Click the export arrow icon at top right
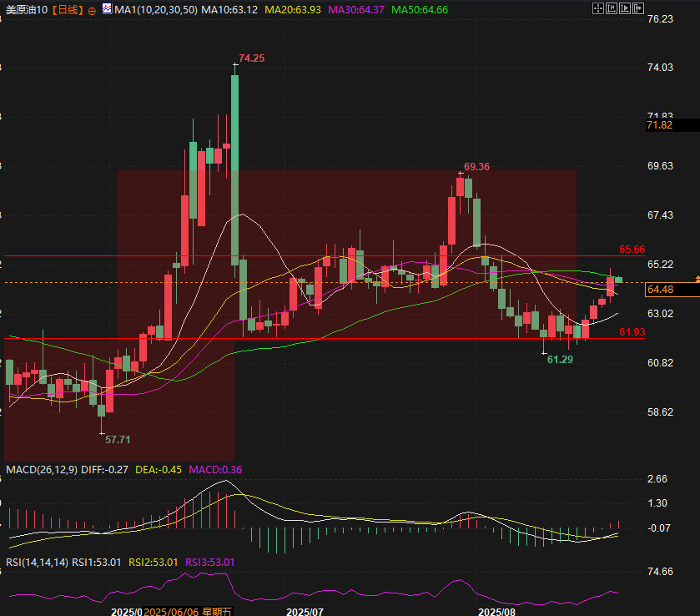 coord(638,8)
